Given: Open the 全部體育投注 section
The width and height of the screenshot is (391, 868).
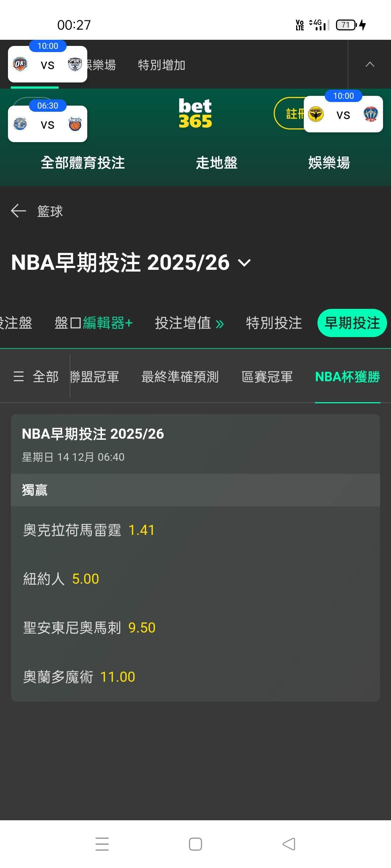Looking at the screenshot, I should point(83,163).
